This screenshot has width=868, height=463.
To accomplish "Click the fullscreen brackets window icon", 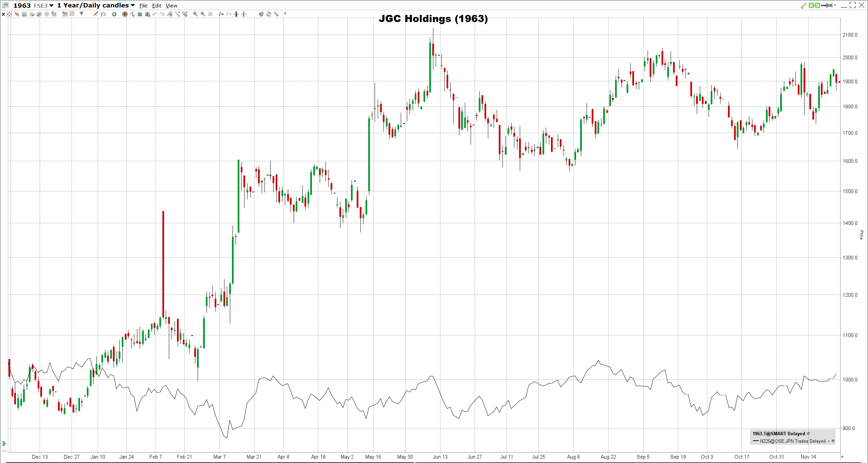I will click(853, 5).
